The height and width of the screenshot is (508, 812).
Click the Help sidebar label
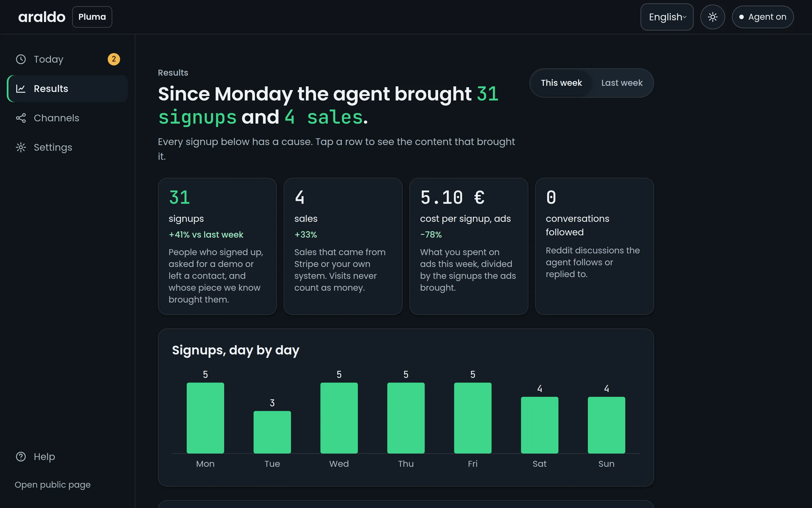(x=44, y=457)
